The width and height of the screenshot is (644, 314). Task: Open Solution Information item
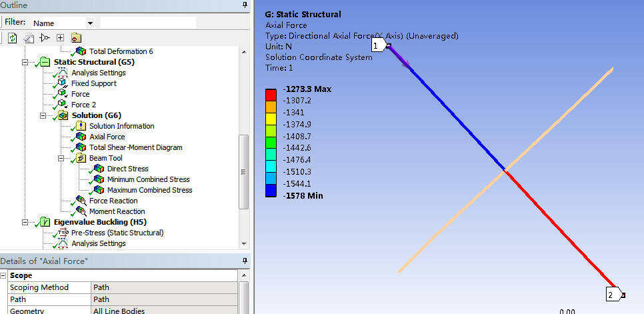click(121, 126)
